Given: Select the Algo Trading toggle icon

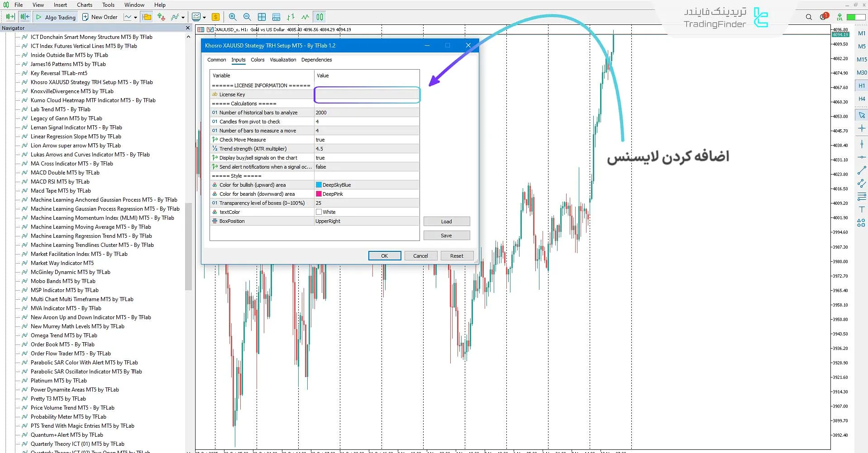Looking at the screenshot, I should click(x=39, y=17).
